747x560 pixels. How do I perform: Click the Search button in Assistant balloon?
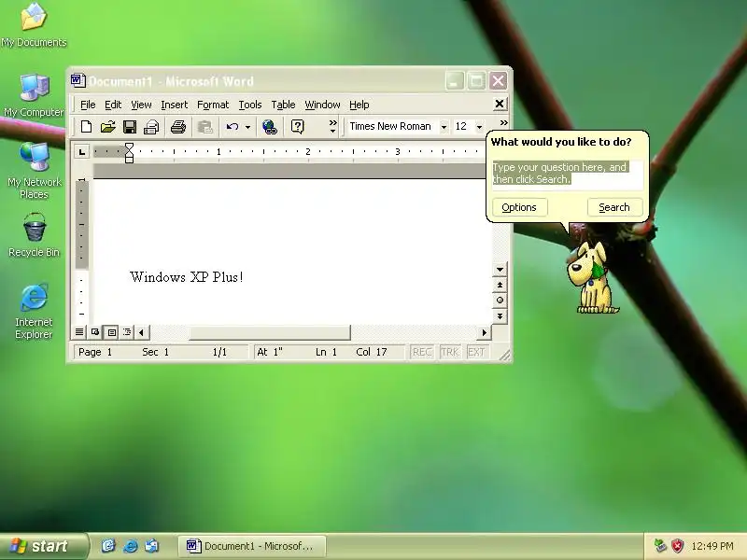614,207
